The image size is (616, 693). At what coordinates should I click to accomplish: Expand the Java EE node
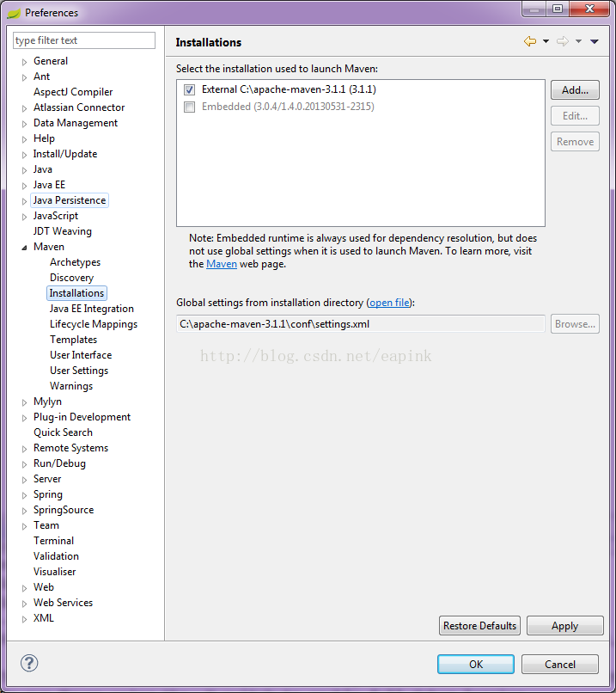pyautogui.click(x=25, y=186)
